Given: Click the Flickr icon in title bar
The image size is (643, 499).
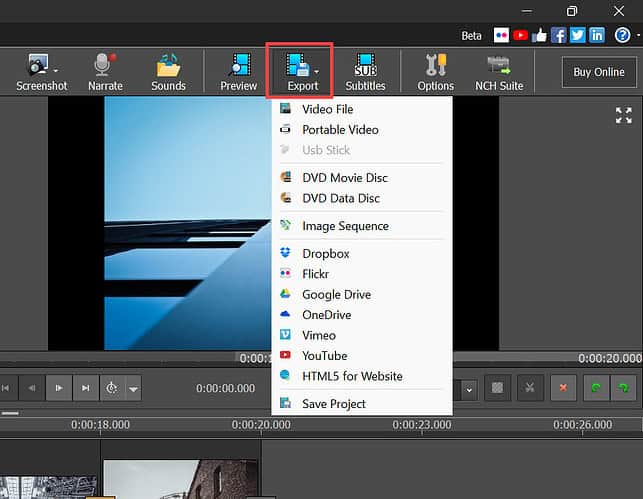Looking at the screenshot, I should point(501,35).
